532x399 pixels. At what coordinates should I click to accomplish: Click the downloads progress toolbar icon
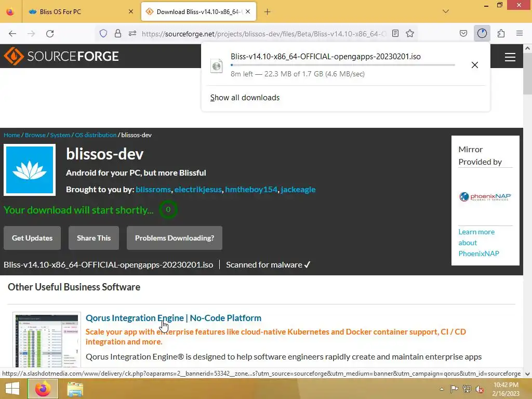(x=482, y=33)
